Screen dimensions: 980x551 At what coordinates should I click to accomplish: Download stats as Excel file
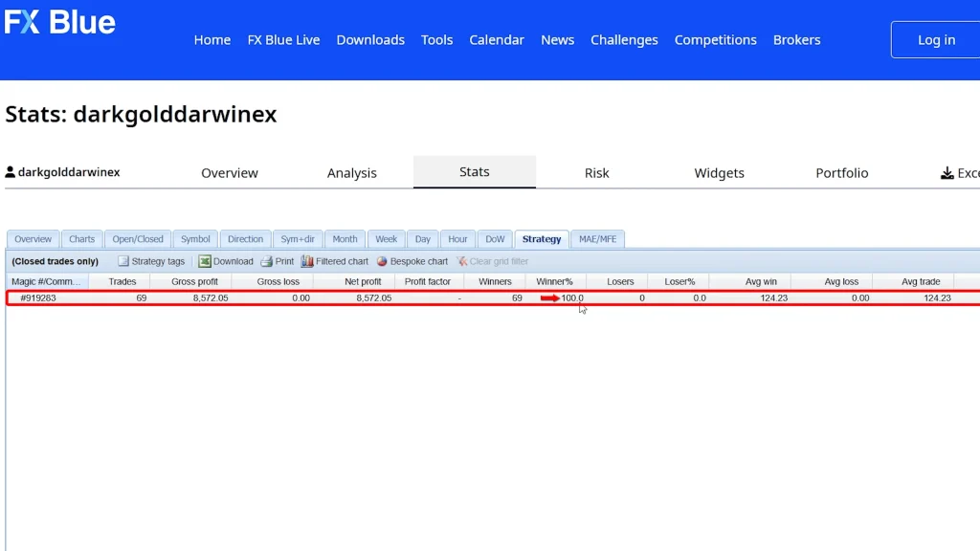(x=226, y=261)
